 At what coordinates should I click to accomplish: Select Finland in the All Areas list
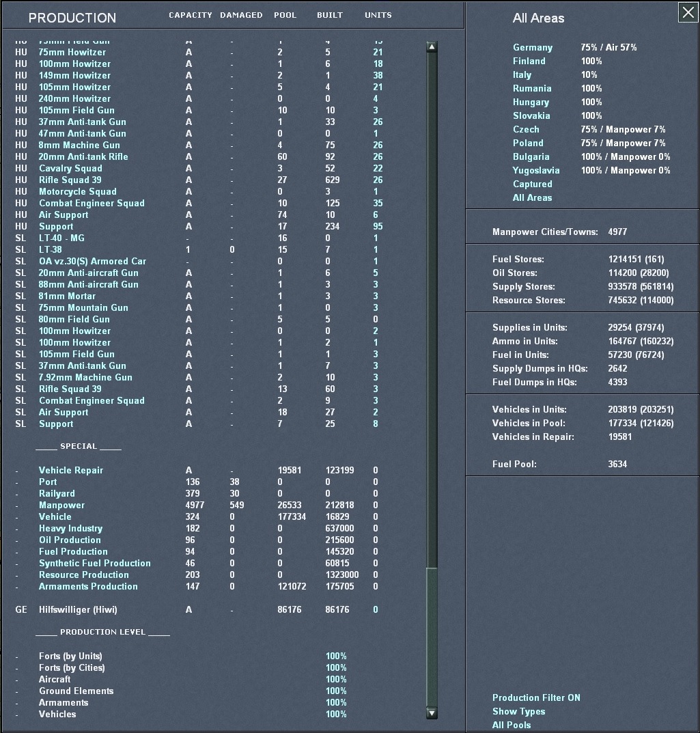pyautogui.click(x=529, y=61)
